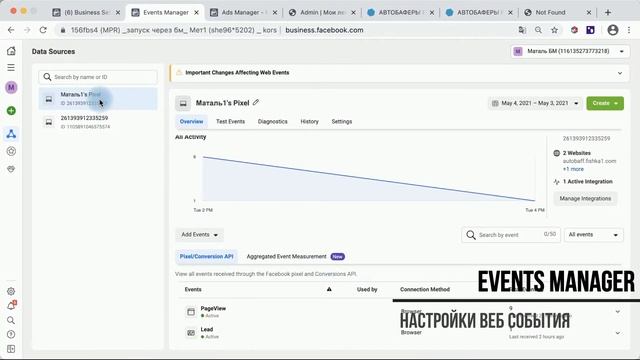Click the Manage Integrations button
The image size is (640, 360).
point(585,198)
